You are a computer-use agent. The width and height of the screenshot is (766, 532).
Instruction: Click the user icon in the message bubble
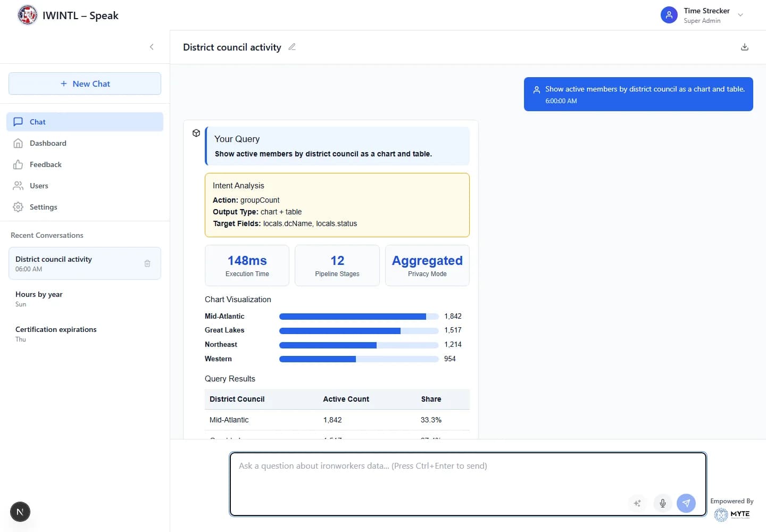537,89
